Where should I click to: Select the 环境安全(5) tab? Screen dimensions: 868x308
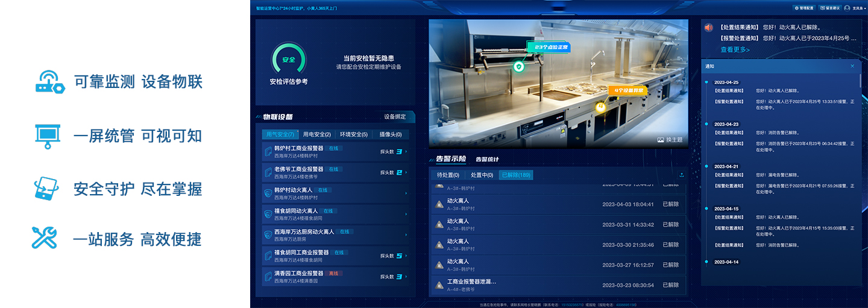(353, 134)
